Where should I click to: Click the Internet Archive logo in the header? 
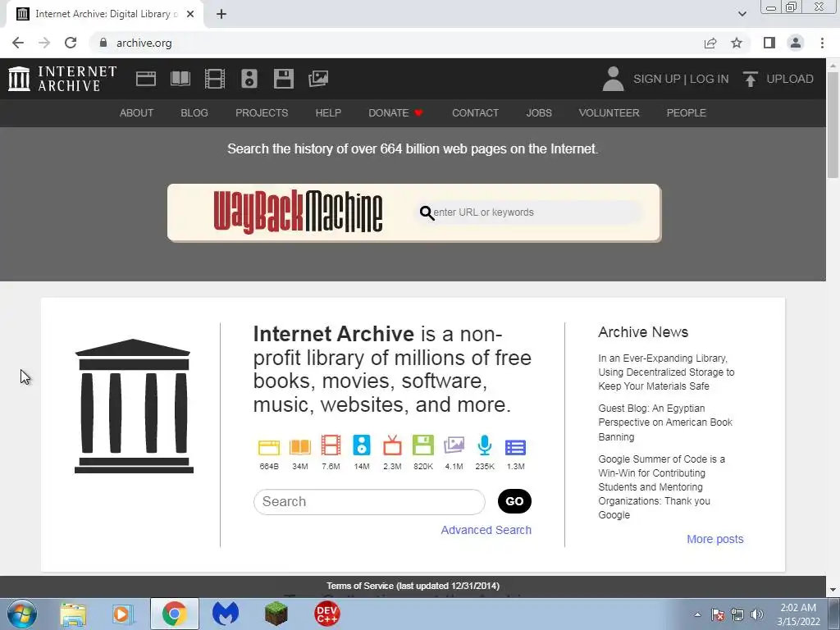(x=62, y=79)
